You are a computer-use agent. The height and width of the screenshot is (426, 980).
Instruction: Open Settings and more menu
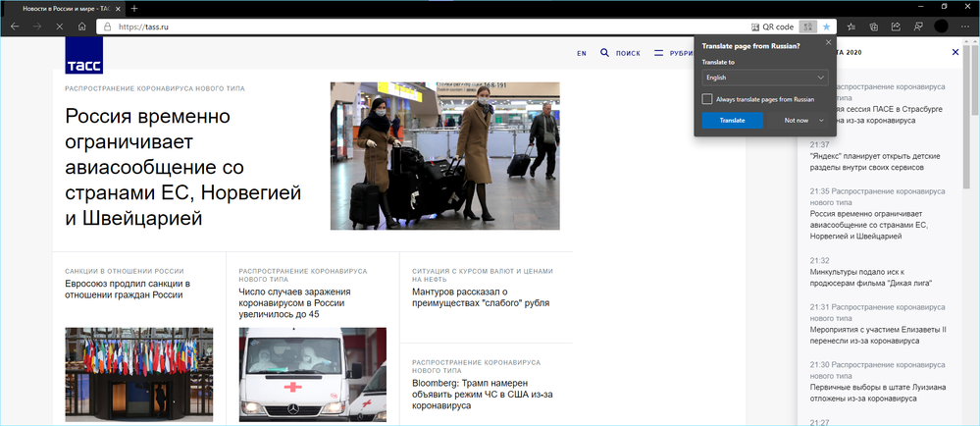click(x=965, y=27)
